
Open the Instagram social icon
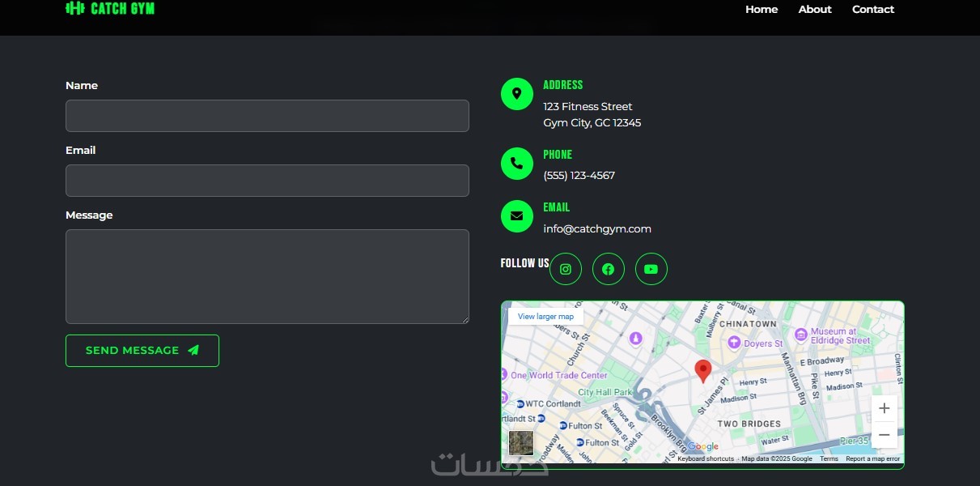point(566,269)
